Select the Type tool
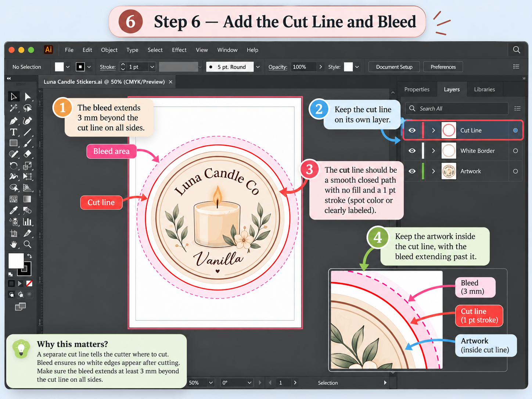 click(x=14, y=132)
